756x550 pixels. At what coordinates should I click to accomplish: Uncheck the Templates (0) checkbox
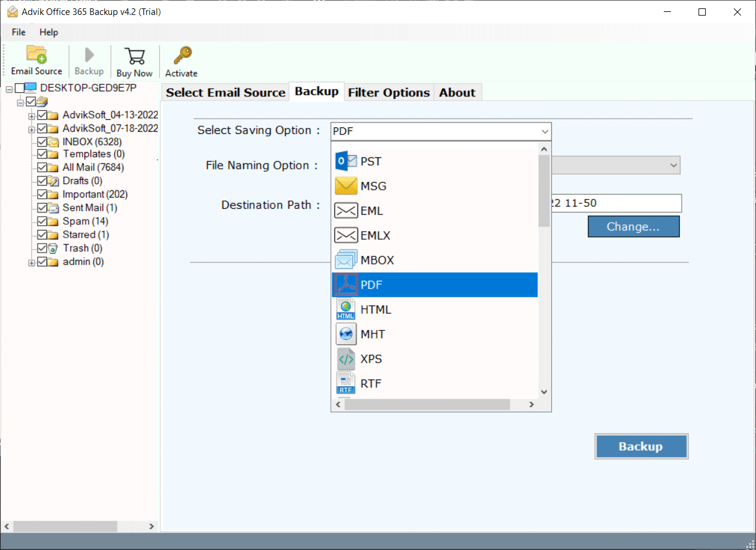tap(42, 154)
